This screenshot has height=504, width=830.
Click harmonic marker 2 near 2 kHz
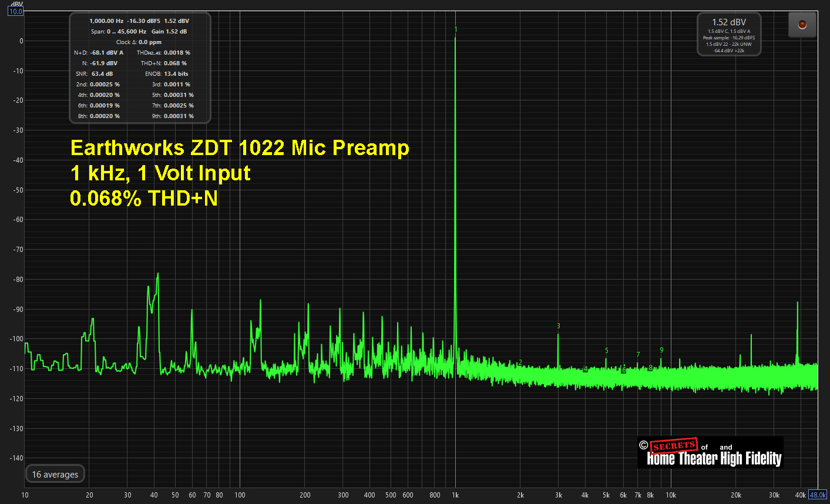pos(520,362)
